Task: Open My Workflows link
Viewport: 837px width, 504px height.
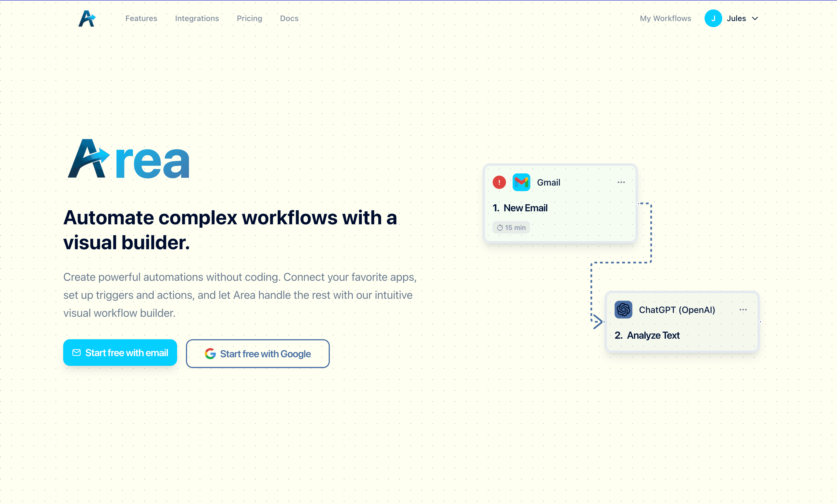Action: [665, 18]
